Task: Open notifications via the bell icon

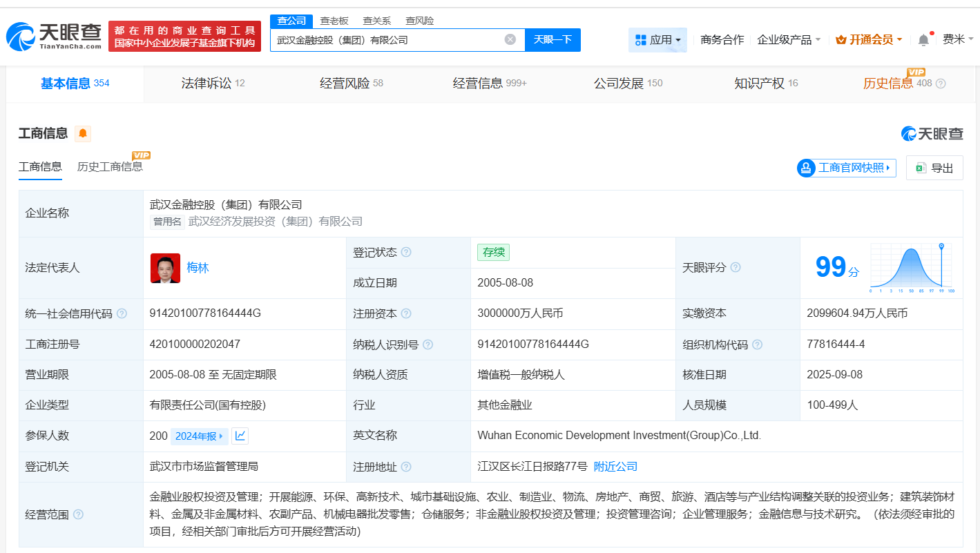Action: pyautogui.click(x=923, y=39)
